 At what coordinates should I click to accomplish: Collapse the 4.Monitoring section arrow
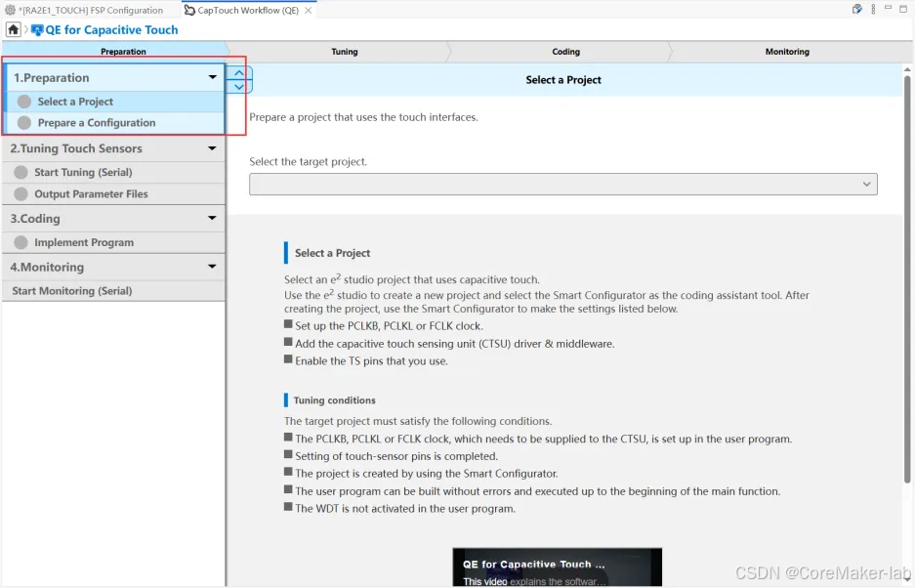213,267
